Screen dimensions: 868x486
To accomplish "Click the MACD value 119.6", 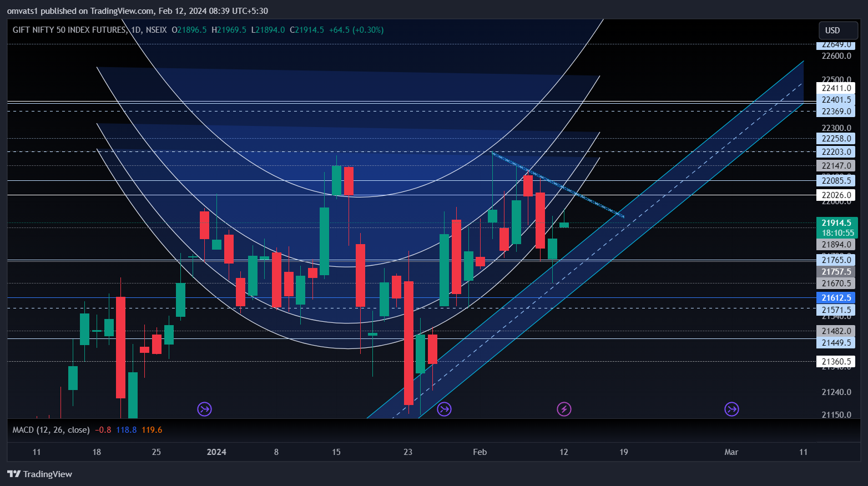I will (152, 430).
